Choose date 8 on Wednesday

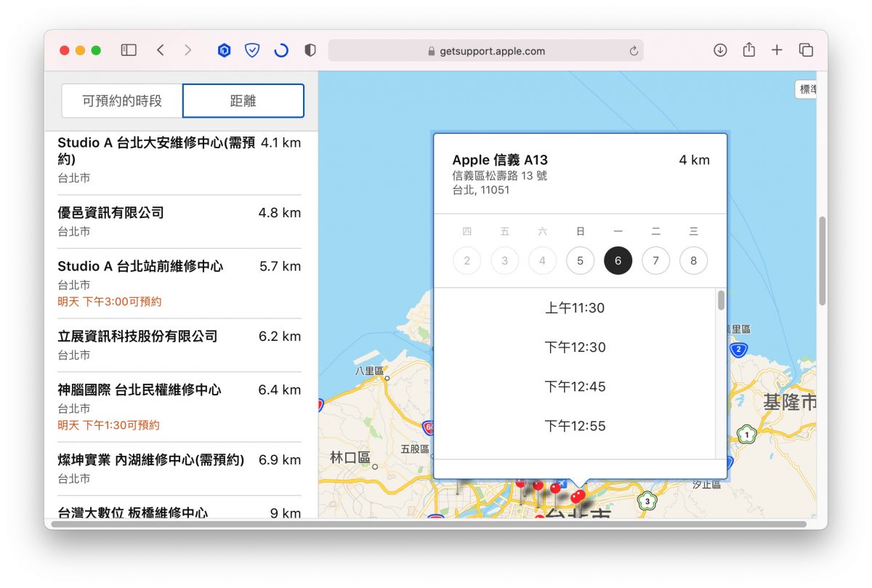pos(693,260)
